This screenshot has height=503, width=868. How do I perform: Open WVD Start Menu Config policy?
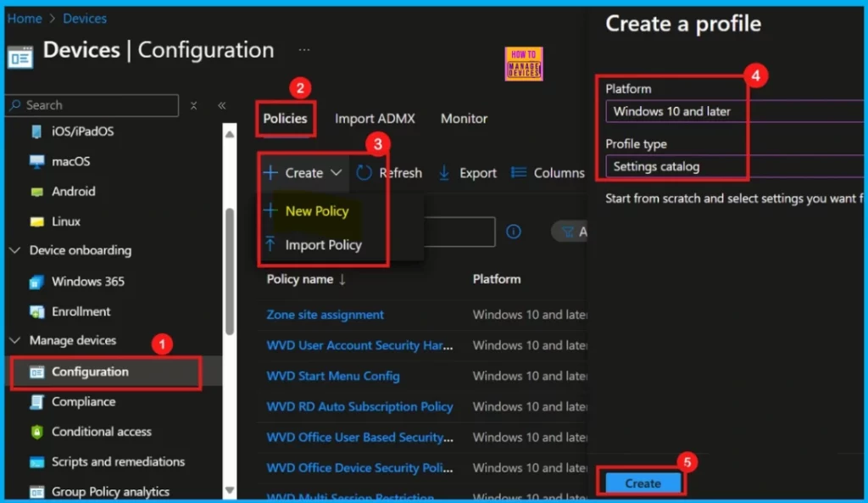[x=332, y=376]
